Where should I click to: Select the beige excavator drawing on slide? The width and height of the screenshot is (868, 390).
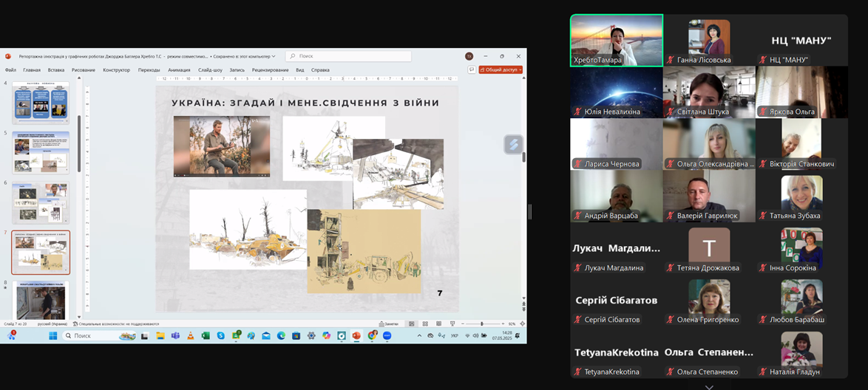point(364,251)
